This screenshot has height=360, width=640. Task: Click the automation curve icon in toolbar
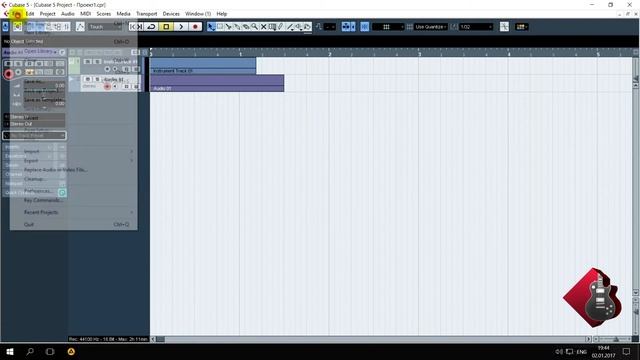click(x=80, y=27)
